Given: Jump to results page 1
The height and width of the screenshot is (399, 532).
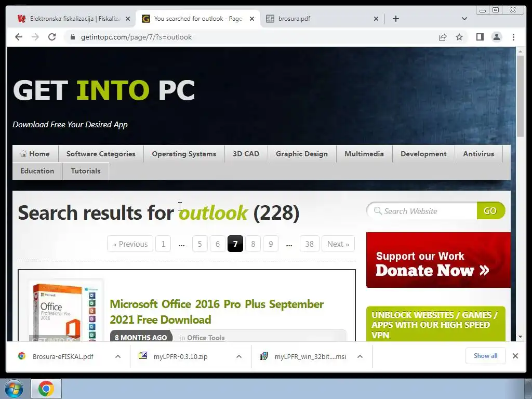Looking at the screenshot, I should [x=163, y=244].
